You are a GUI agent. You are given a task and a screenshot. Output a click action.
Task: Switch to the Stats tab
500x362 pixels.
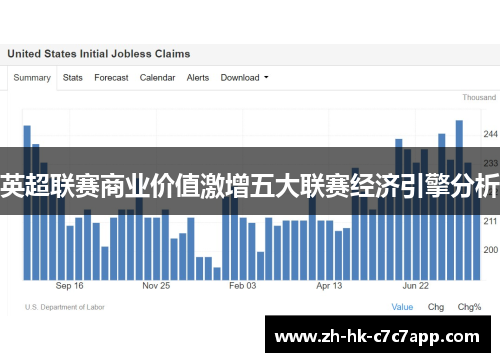pyautogui.click(x=72, y=78)
